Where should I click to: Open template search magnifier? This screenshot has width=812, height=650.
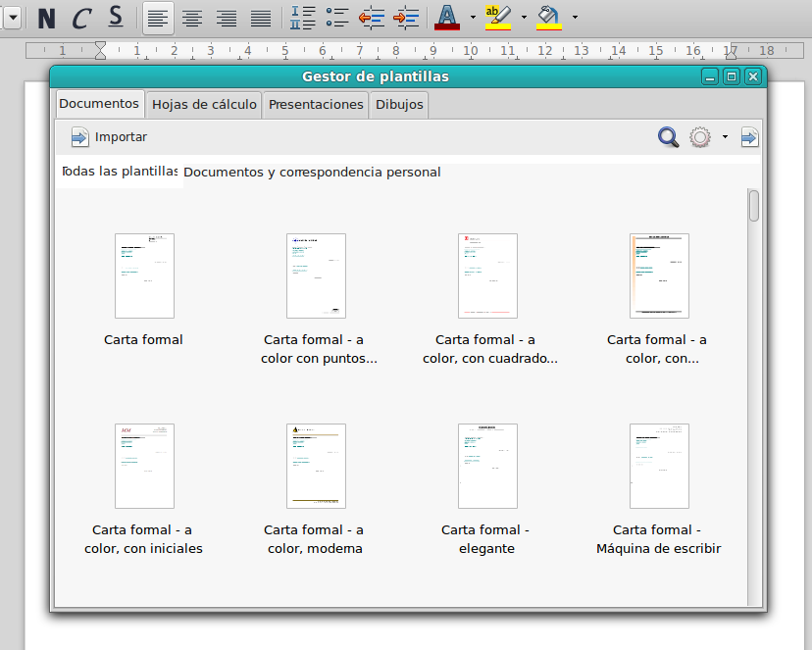tap(668, 137)
